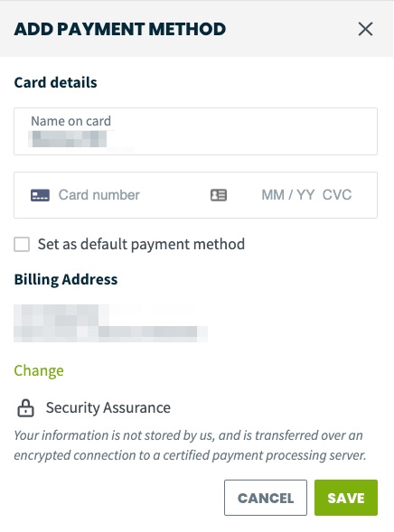Screen dimensions: 394x532
Task: Click the Billing Address heading
Action: tap(66, 280)
